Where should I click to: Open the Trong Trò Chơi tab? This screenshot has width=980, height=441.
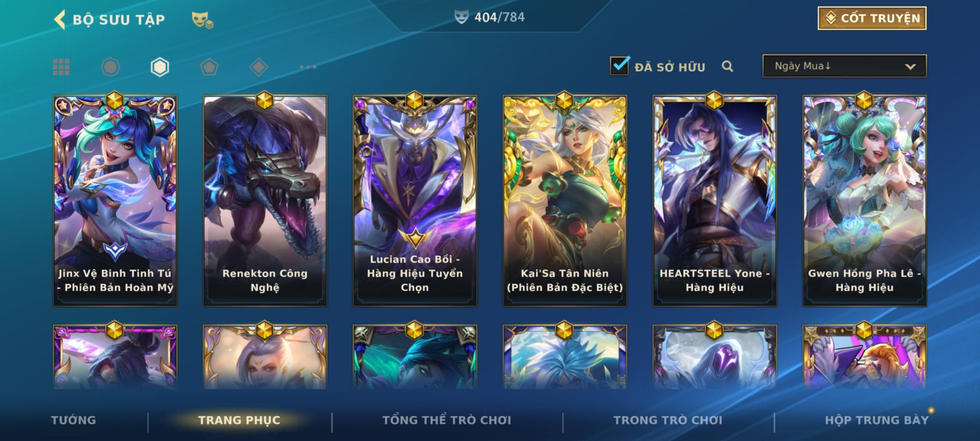click(x=668, y=420)
